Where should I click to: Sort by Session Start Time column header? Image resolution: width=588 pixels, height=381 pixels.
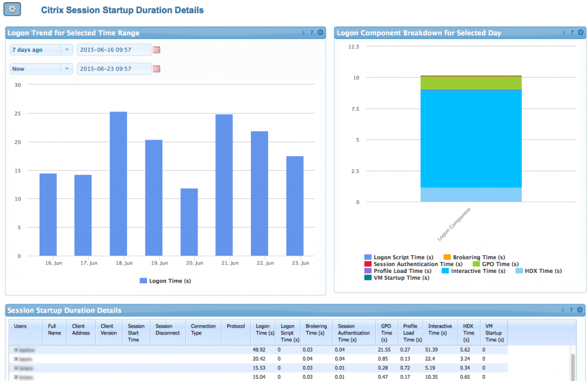pos(137,332)
